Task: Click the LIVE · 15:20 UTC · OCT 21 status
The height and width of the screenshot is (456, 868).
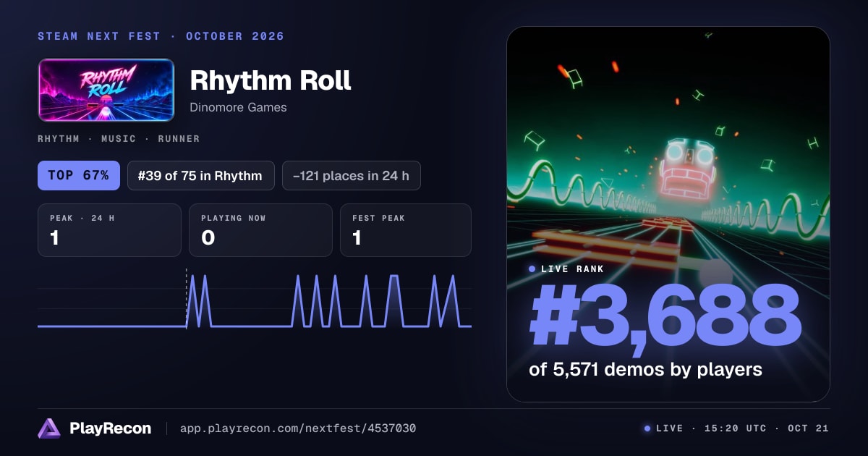Action: click(736, 428)
